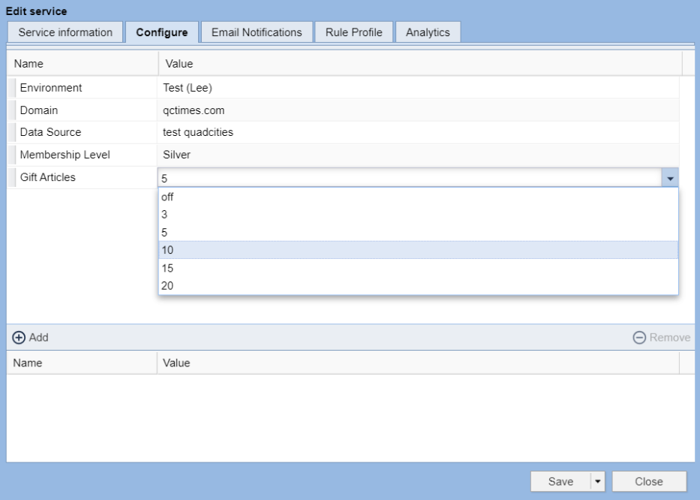Open the Analytics tab
Screen dimensions: 700x500
(428, 32)
